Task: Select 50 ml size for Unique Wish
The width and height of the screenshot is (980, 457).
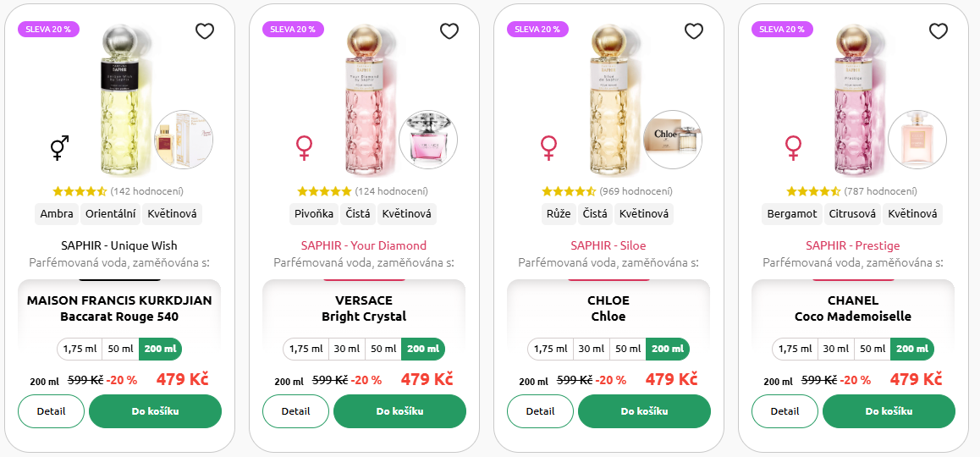Action: pos(121,349)
